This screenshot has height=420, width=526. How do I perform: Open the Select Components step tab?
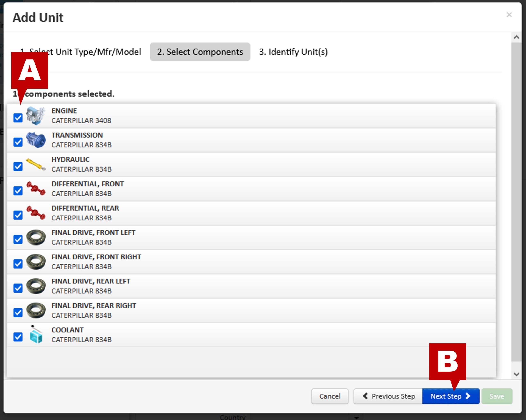[200, 52]
